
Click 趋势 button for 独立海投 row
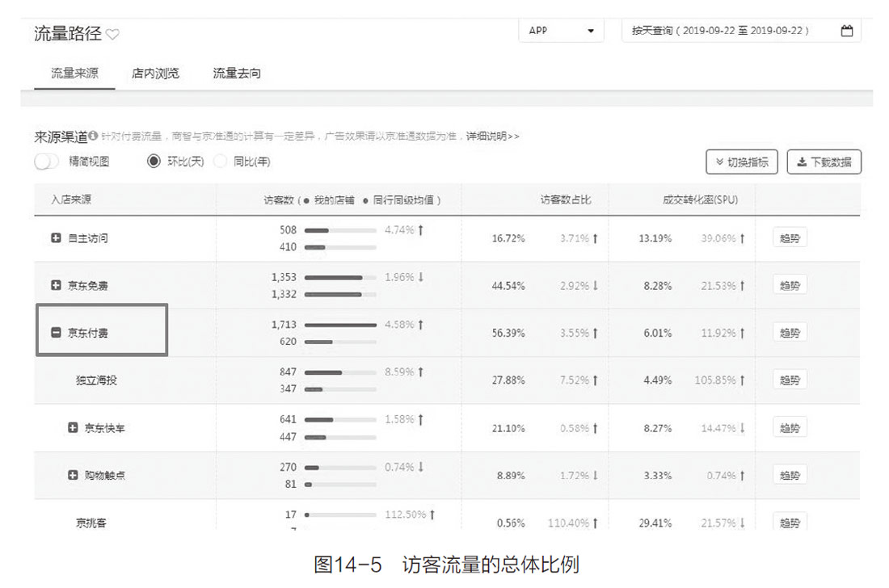(789, 380)
